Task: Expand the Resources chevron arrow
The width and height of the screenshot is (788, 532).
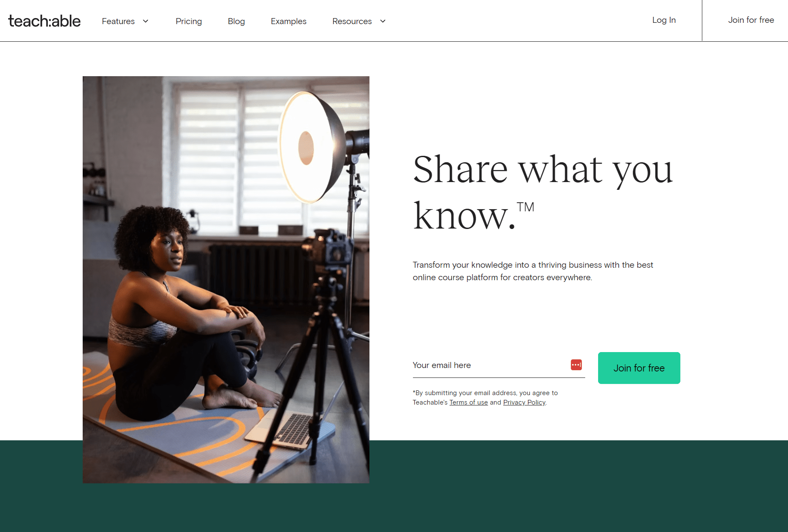Action: coord(383,21)
